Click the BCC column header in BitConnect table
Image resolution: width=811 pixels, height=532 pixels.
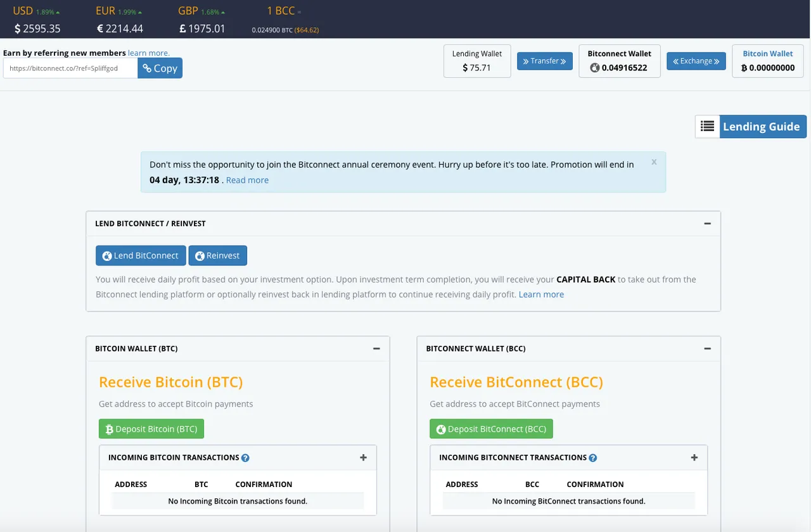point(532,484)
